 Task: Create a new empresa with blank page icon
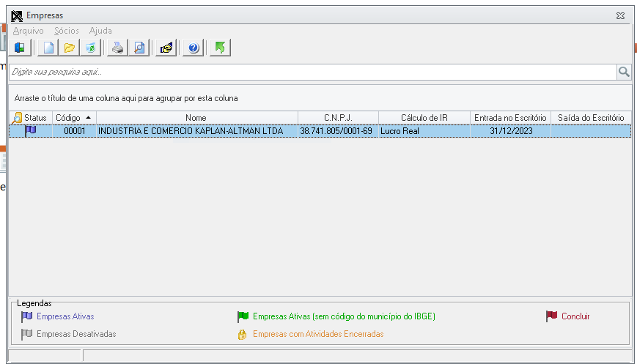click(48, 48)
